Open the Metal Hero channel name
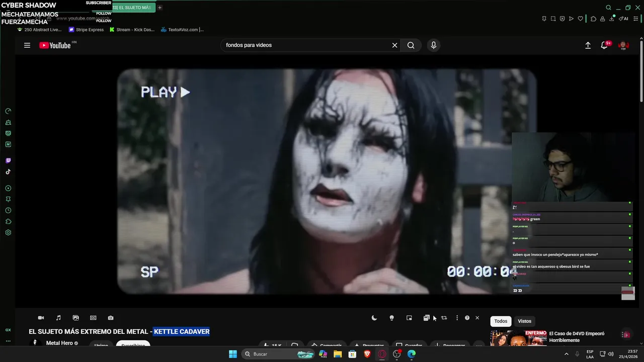The width and height of the screenshot is (644, 362). click(x=59, y=343)
